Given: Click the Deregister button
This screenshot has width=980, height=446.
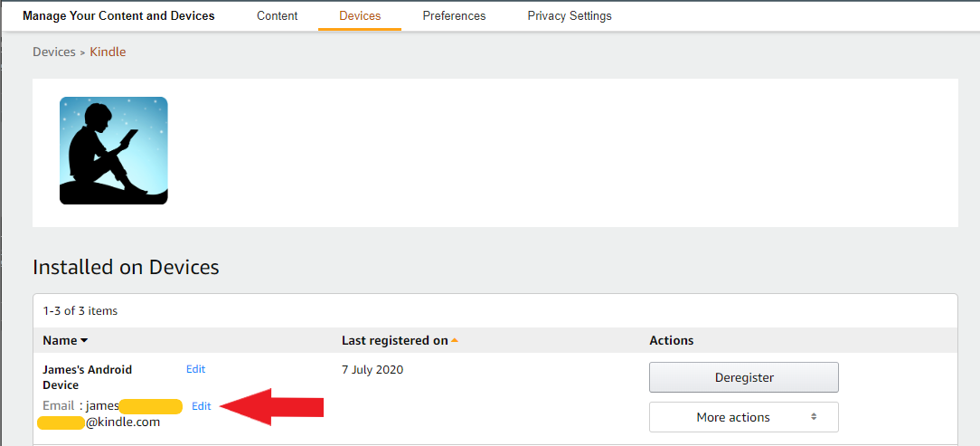Looking at the screenshot, I should [x=743, y=377].
